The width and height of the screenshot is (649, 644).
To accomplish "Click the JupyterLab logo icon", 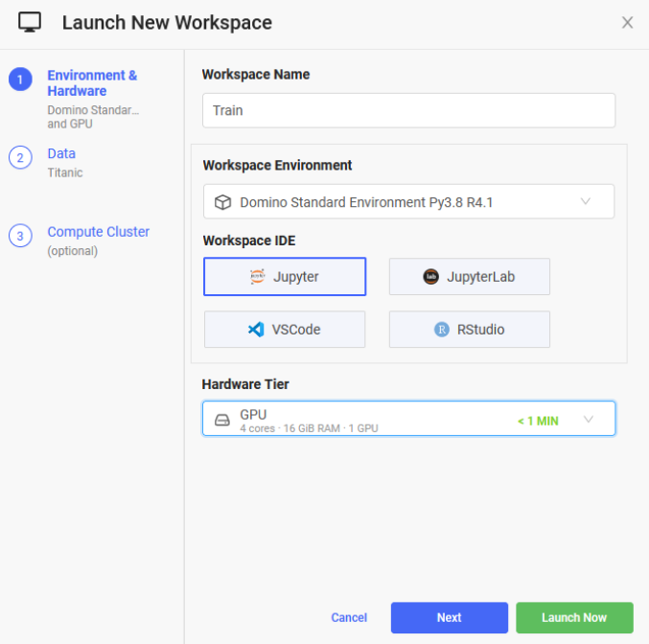I will (430, 276).
